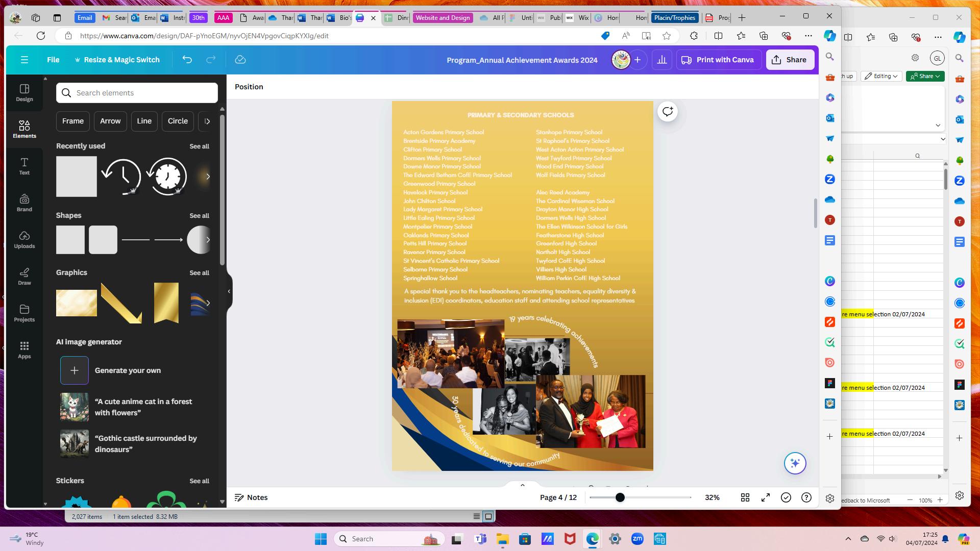See all Graphics elements

(199, 273)
